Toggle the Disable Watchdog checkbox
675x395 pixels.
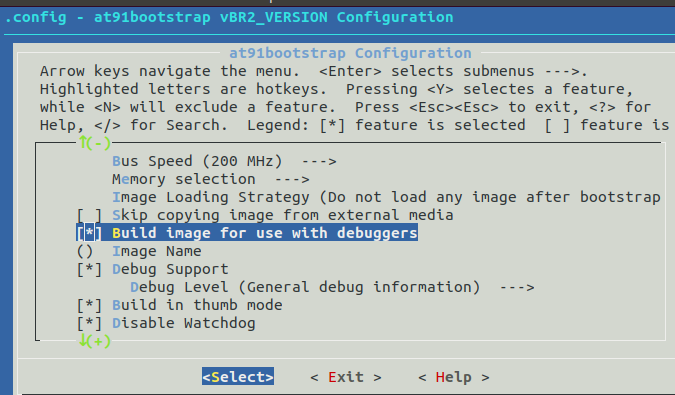[x=89, y=324]
